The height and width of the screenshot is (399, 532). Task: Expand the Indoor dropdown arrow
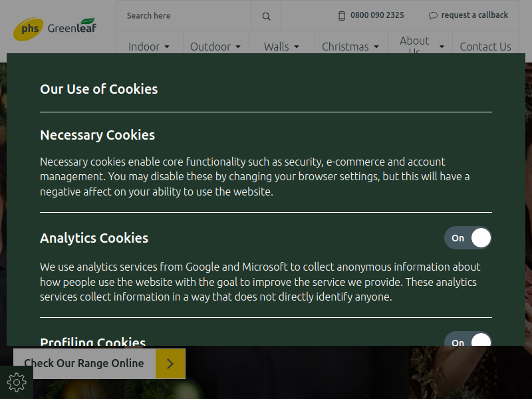click(167, 47)
